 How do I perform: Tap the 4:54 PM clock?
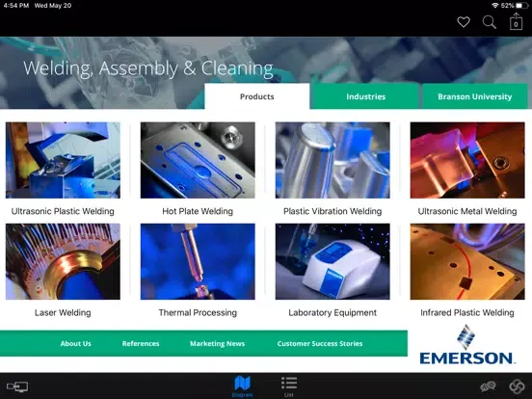point(16,6)
